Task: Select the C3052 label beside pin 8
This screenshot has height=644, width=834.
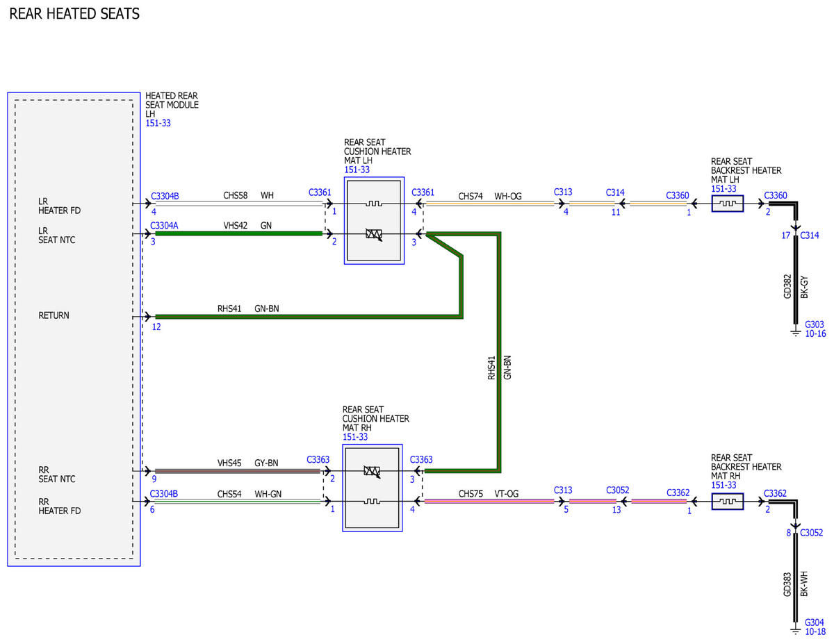Action: [812, 533]
